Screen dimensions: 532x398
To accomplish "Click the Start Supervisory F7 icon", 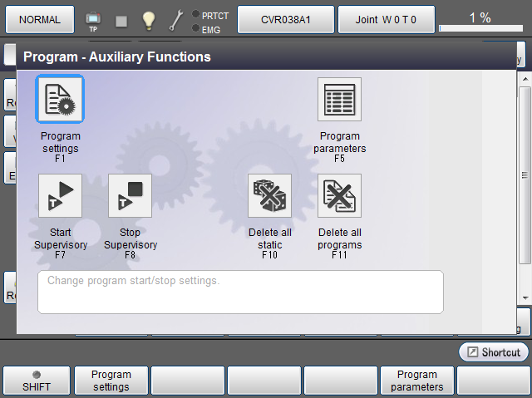I will coord(60,196).
